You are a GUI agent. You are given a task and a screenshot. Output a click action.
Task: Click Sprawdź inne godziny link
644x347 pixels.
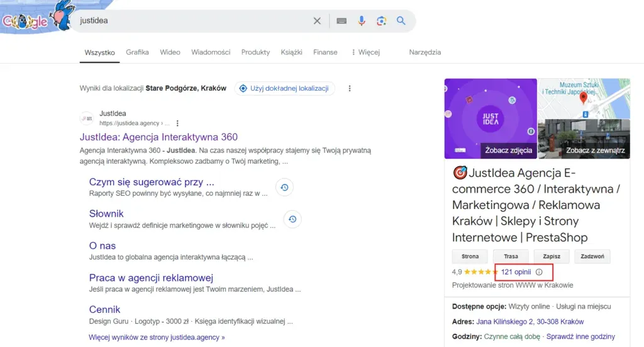580,336
